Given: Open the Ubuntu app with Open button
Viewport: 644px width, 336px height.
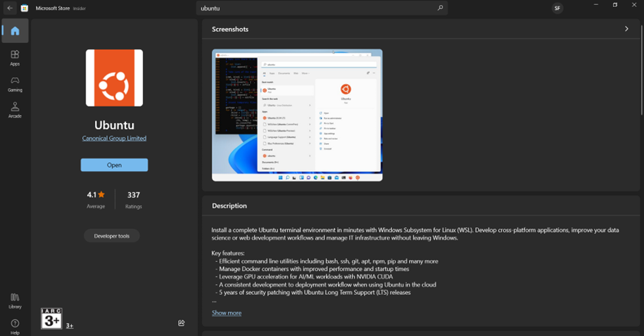Looking at the screenshot, I should pos(114,165).
